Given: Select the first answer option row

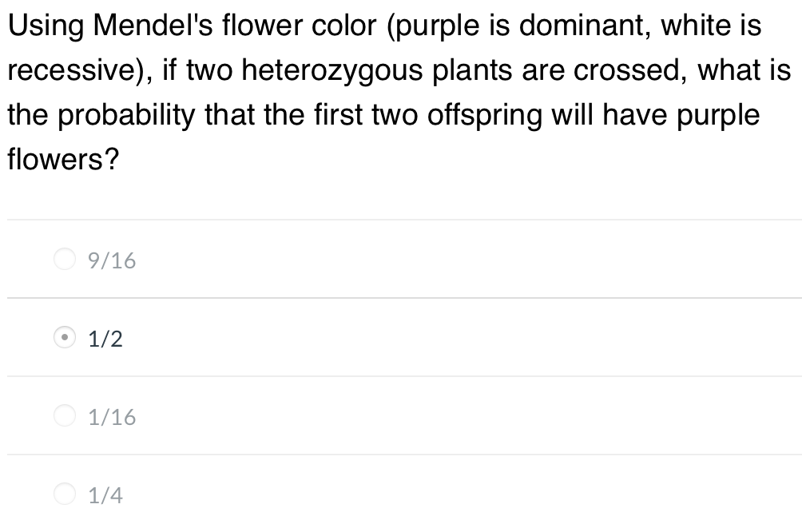Looking at the screenshot, I should tap(320, 259).
